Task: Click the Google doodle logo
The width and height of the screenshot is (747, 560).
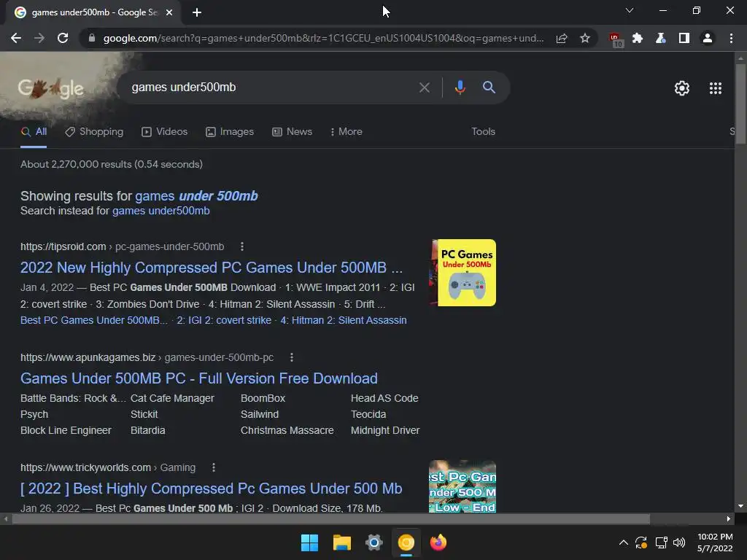Action: point(51,88)
